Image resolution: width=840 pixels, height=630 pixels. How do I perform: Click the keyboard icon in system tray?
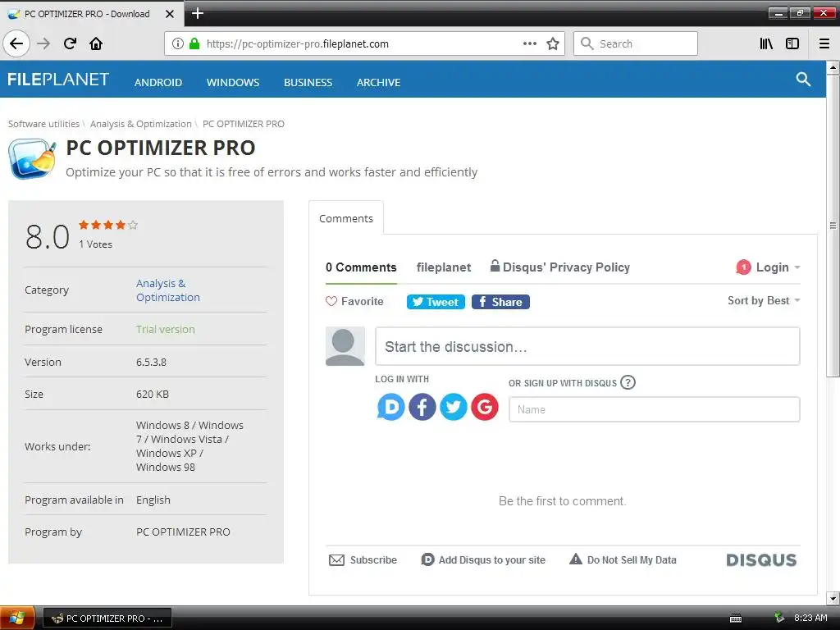pos(736,619)
